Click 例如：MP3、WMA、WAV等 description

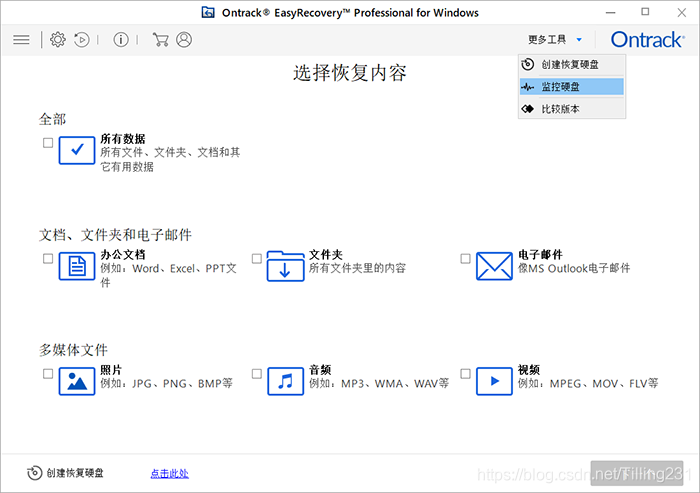(379, 384)
